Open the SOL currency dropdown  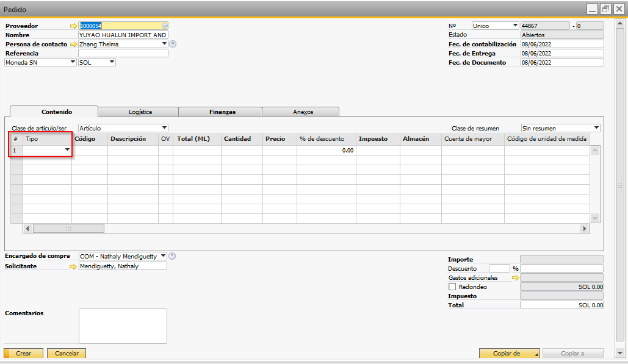(112, 62)
